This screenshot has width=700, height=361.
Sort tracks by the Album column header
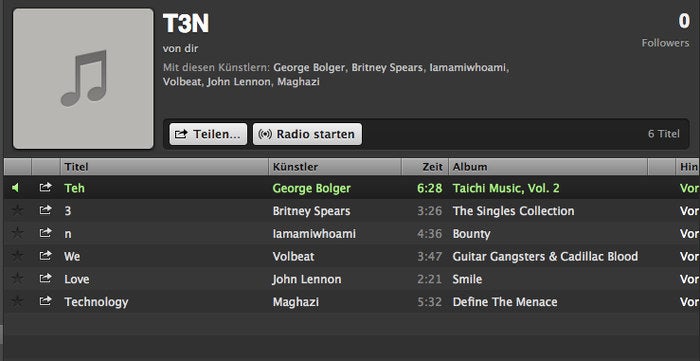[x=548, y=167]
